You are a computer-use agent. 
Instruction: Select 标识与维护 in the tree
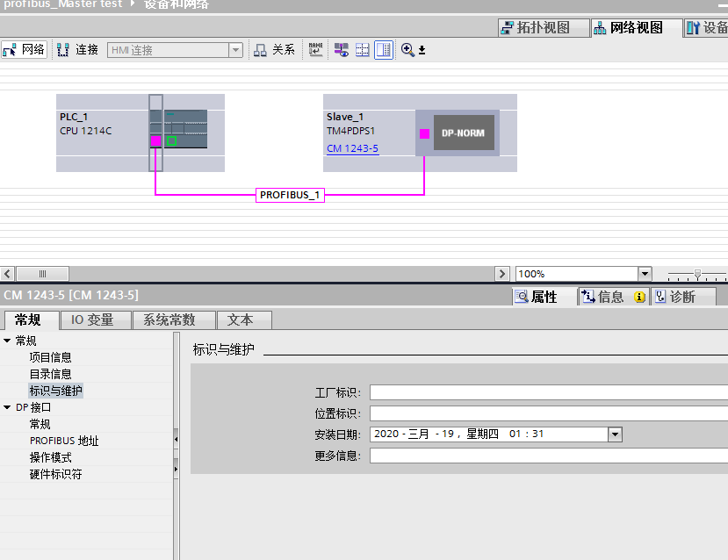(x=55, y=391)
